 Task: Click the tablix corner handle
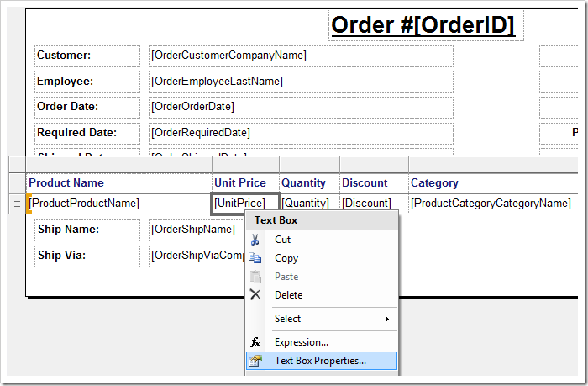tap(17, 165)
